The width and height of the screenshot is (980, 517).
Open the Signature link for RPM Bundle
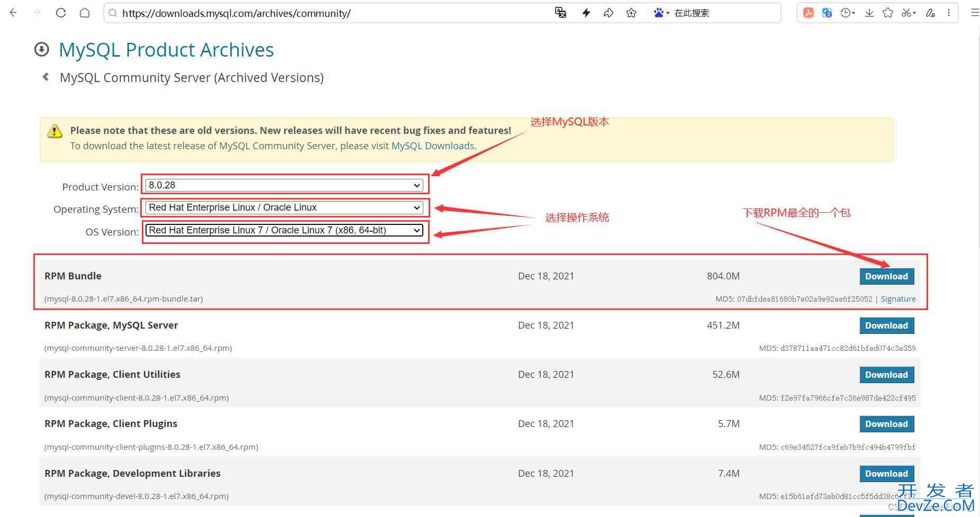[898, 299]
